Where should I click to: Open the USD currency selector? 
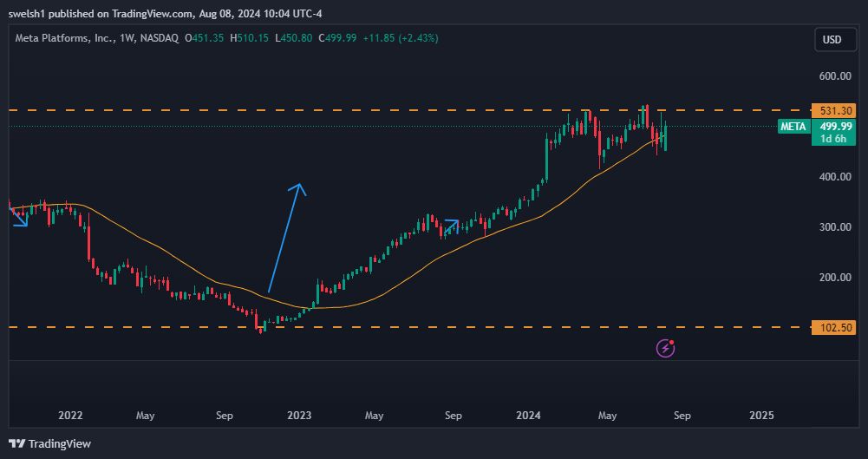pyautogui.click(x=835, y=39)
